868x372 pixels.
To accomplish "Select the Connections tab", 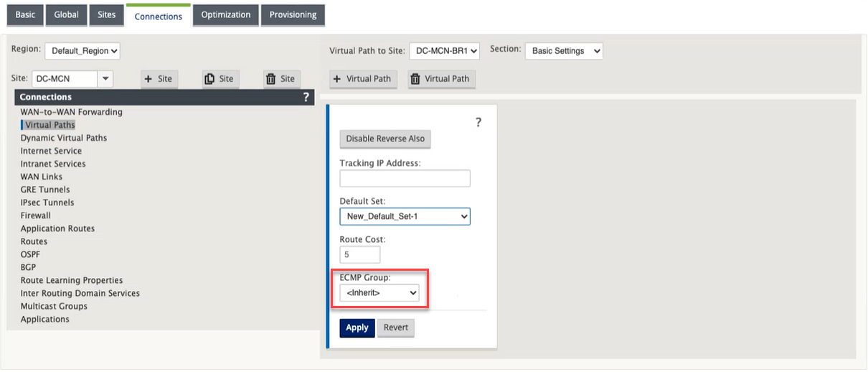I will [x=159, y=16].
